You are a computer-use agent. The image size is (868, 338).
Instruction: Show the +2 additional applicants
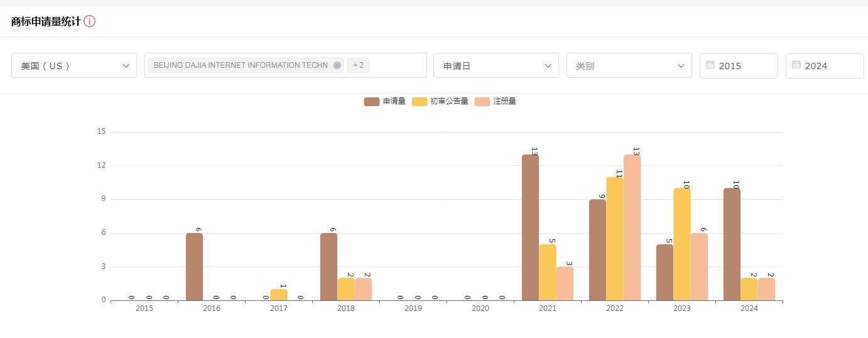pyautogui.click(x=358, y=65)
